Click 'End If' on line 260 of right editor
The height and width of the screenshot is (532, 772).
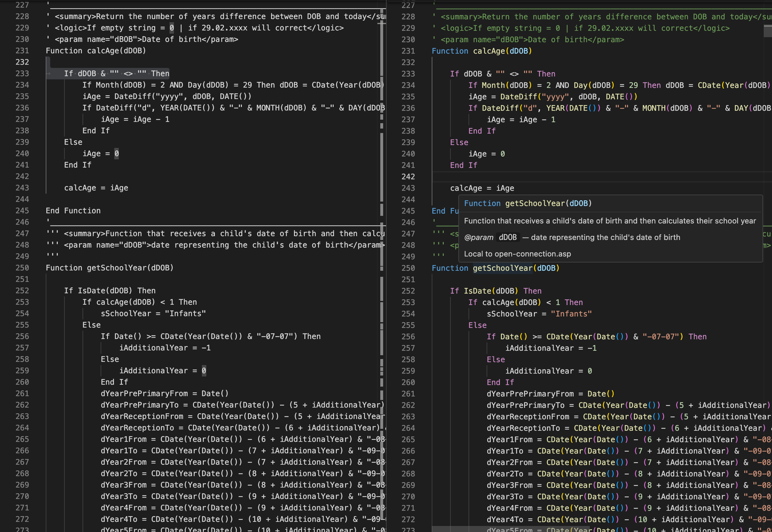500,382
